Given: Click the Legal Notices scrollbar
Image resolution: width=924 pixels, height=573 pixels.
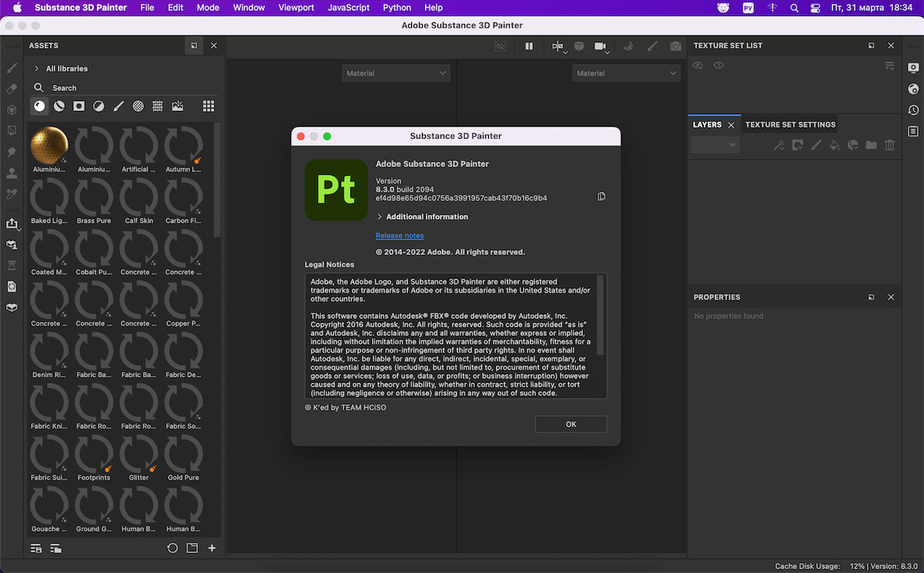Looking at the screenshot, I should (601, 316).
